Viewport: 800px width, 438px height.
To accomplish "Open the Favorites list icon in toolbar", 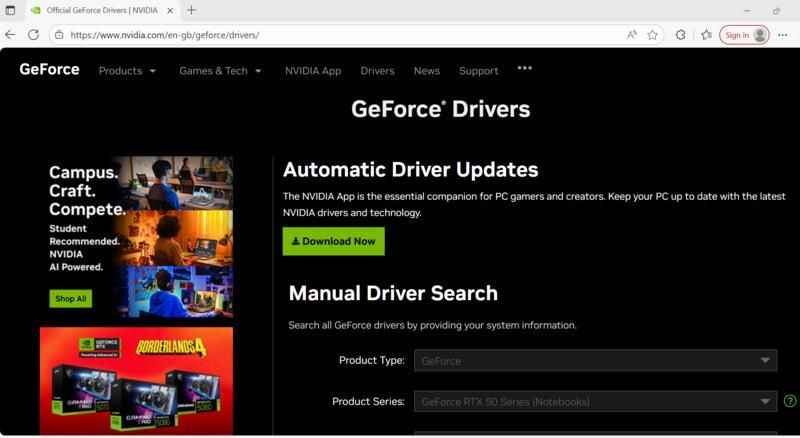I will pos(706,35).
